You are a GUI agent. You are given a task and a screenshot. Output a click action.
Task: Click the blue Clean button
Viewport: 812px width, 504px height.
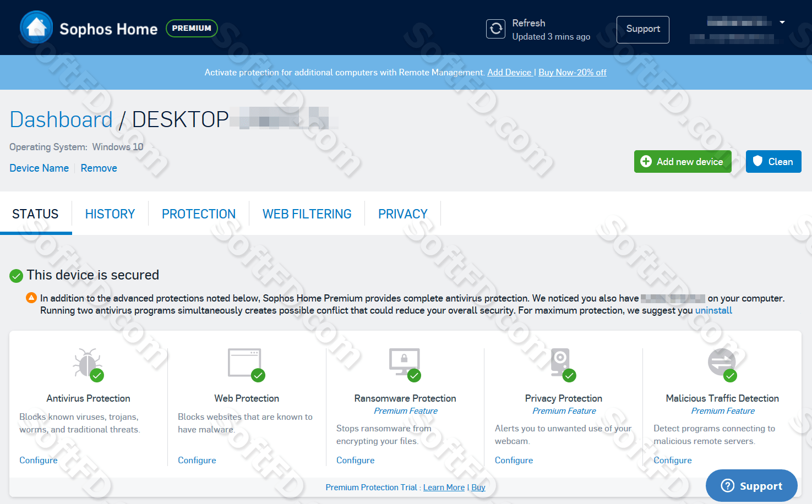click(773, 162)
